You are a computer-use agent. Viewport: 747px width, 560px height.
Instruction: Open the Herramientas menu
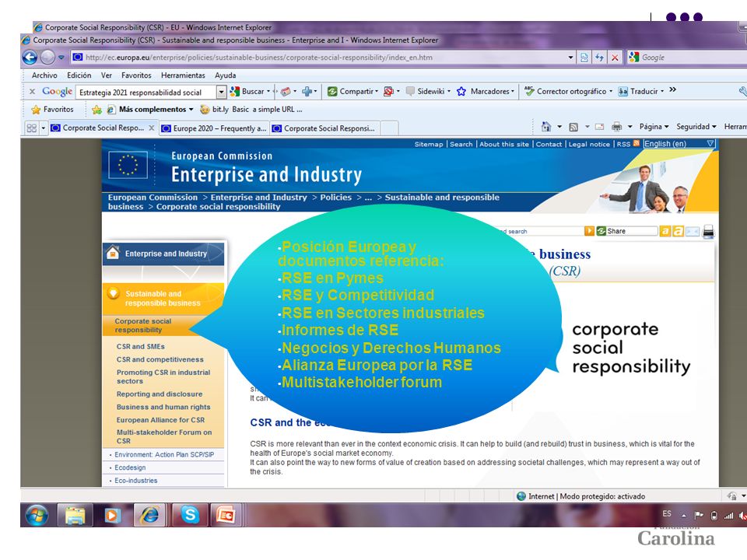pos(183,75)
